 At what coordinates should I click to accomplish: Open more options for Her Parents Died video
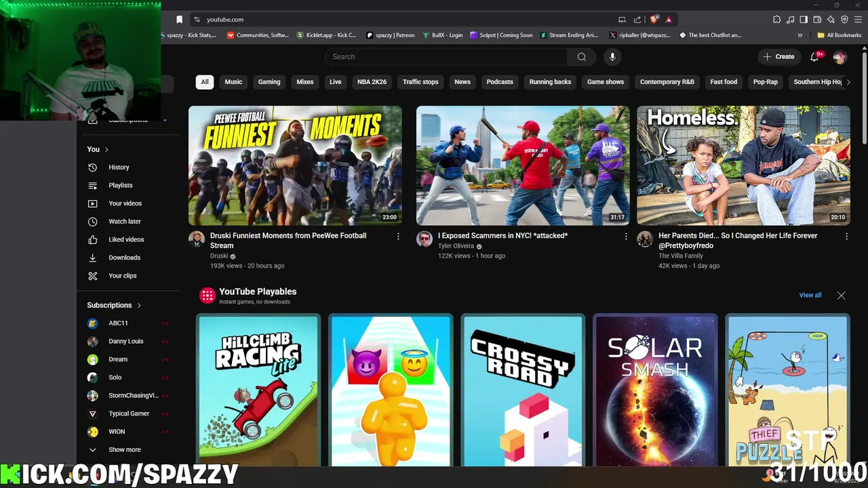846,237
